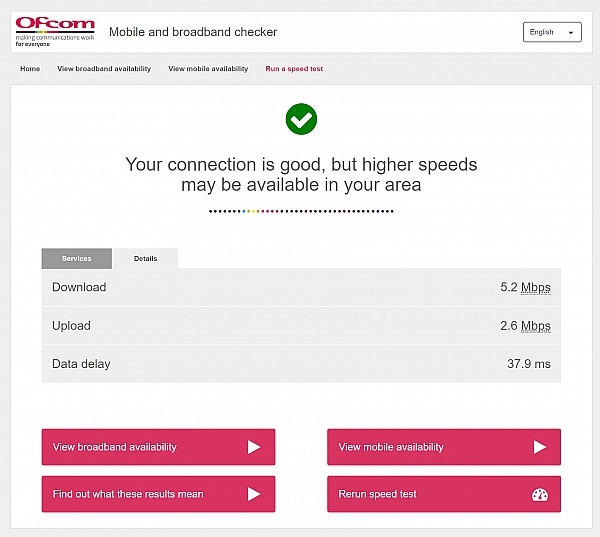
Task: Select Run a speed test nav link
Action: [x=294, y=69]
